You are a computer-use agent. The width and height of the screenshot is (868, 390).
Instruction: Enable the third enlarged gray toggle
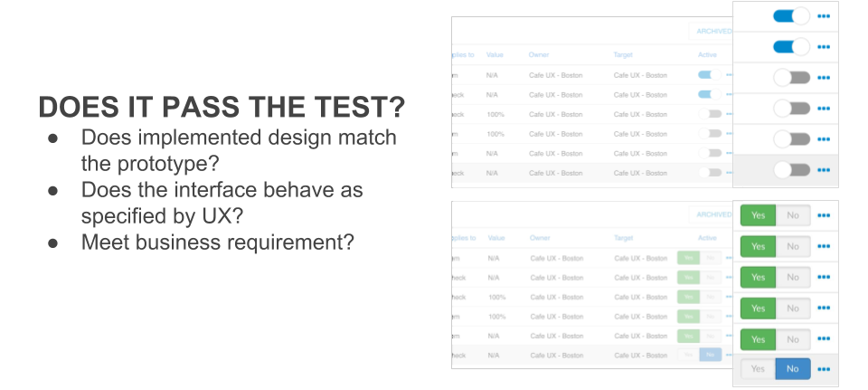(x=792, y=78)
